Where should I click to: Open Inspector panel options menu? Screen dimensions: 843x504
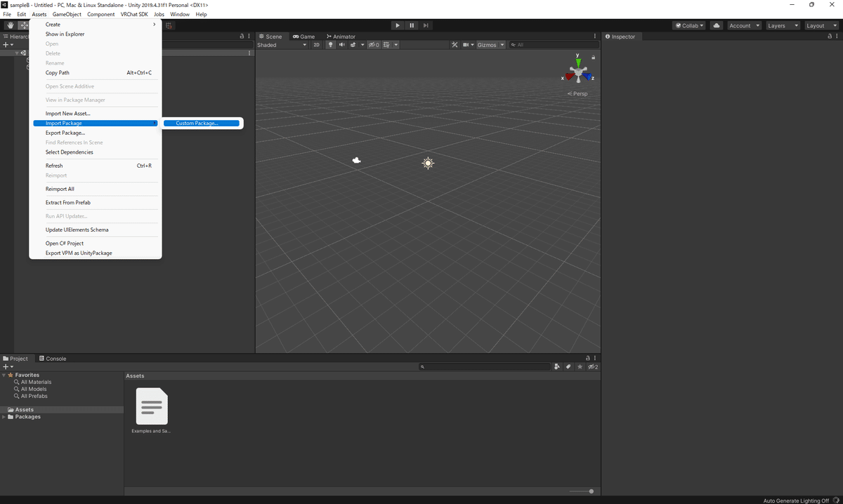click(x=837, y=37)
